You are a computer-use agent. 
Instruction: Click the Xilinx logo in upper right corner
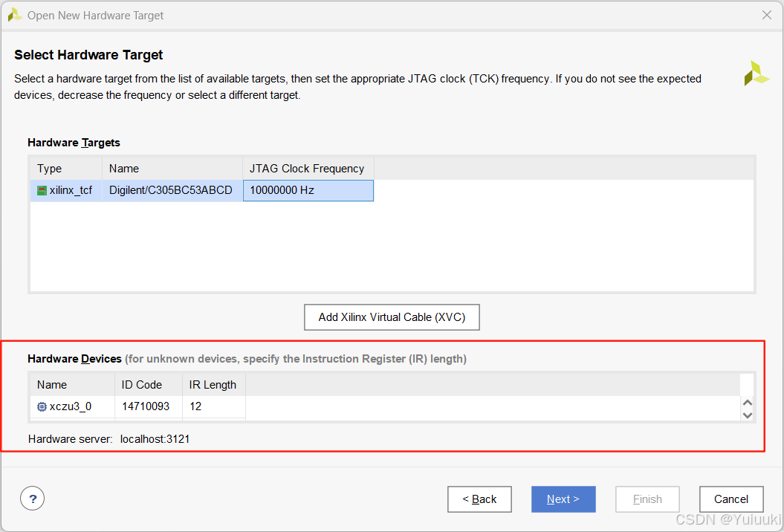(756, 73)
